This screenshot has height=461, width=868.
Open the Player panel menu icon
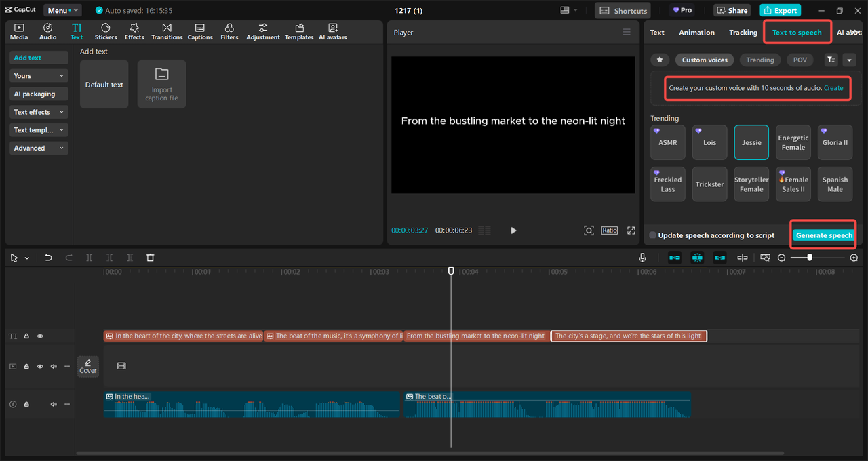pos(627,32)
